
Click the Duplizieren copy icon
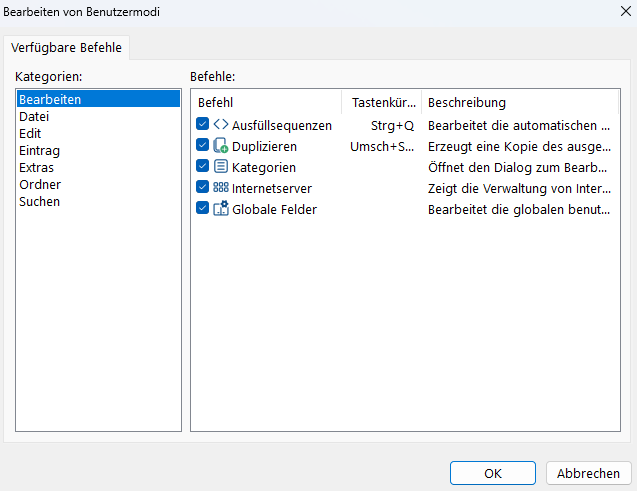coord(221,145)
